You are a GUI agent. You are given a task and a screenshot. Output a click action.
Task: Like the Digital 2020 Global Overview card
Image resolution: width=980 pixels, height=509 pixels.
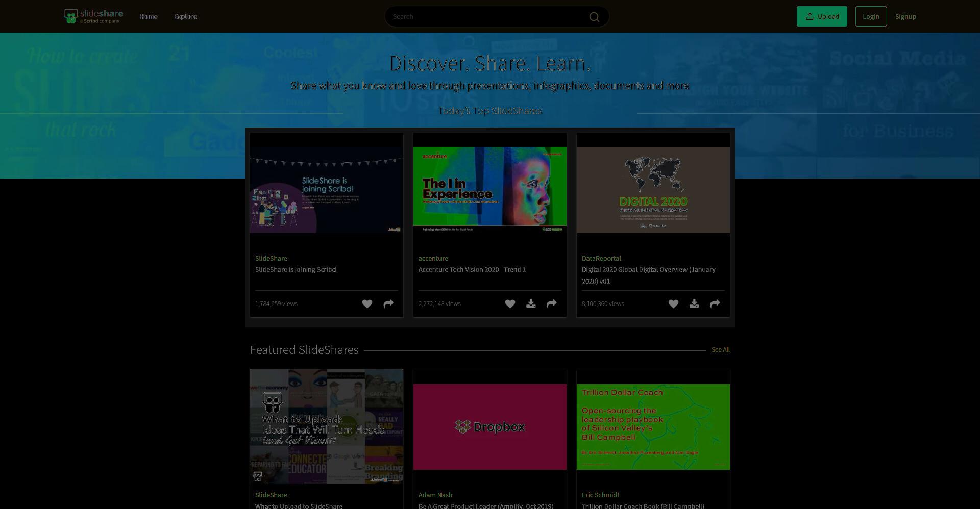click(673, 304)
